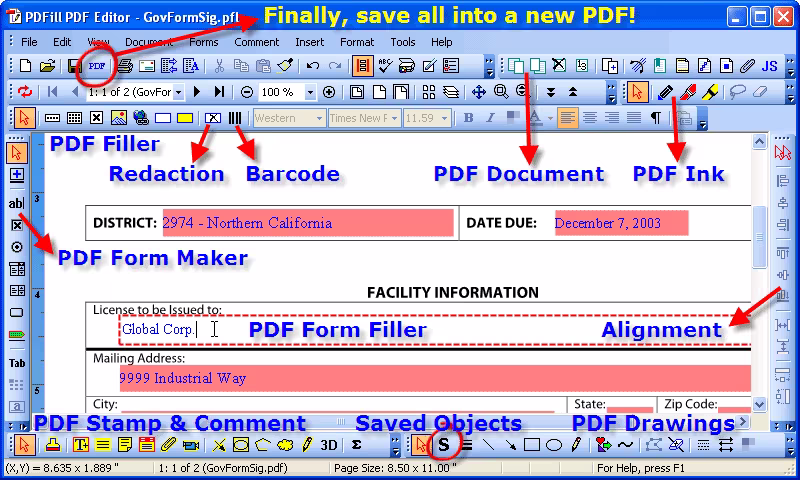Open the page selector dropdown

pos(179,92)
